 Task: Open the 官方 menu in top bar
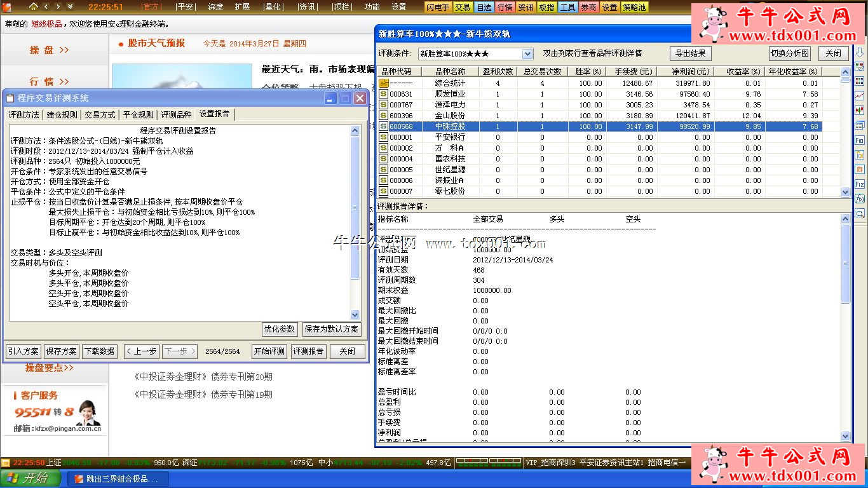(x=151, y=7)
